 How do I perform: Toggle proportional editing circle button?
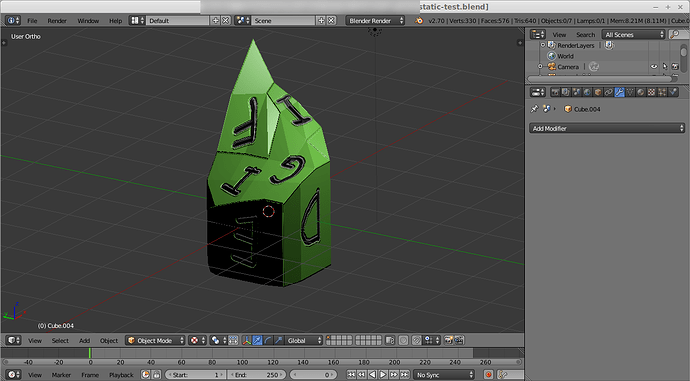403,340
